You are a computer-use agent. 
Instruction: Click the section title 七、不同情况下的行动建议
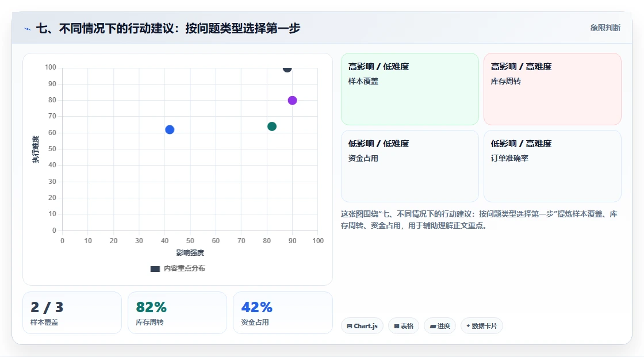pyautogui.click(x=168, y=28)
